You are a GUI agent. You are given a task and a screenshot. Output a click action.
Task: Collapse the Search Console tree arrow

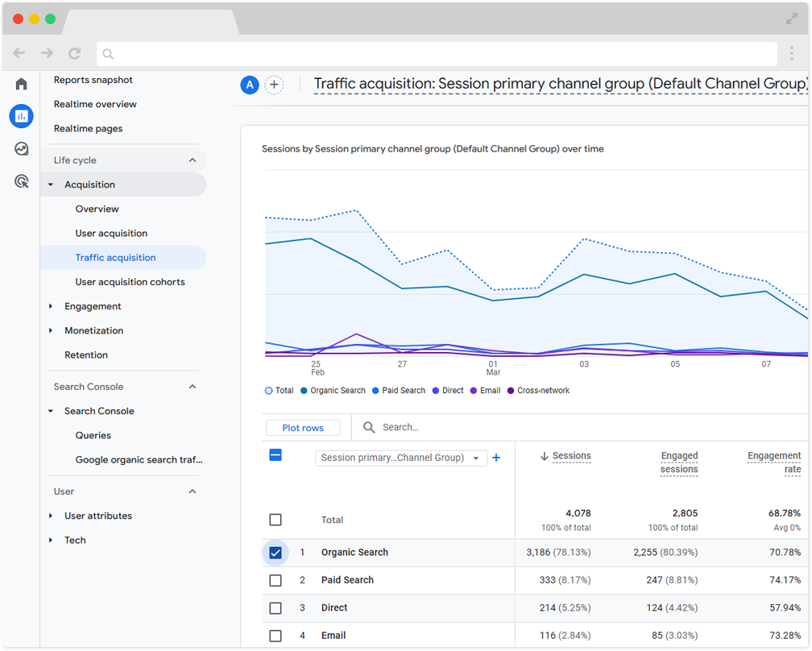click(x=51, y=411)
